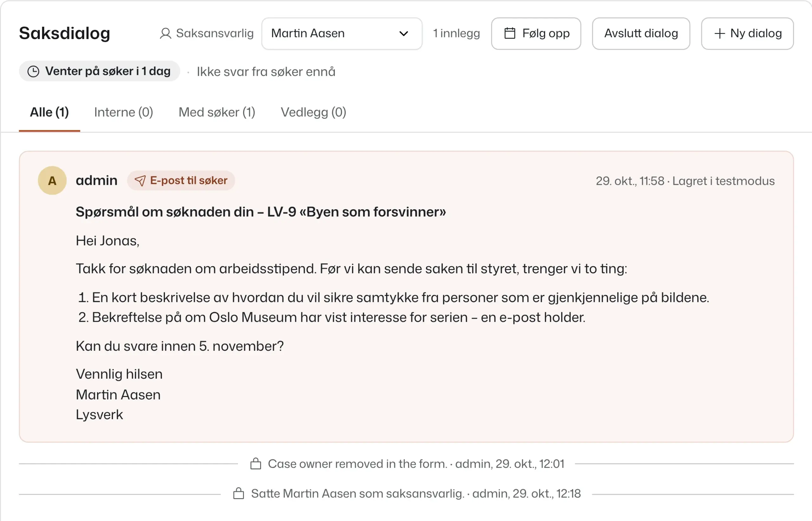Click the plus icon in Ny dialog
812x521 pixels.
coord(720,34)
